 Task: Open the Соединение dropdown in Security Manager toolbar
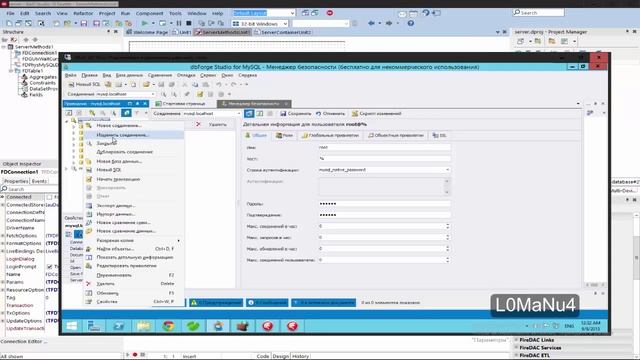[x=239, y=113]
